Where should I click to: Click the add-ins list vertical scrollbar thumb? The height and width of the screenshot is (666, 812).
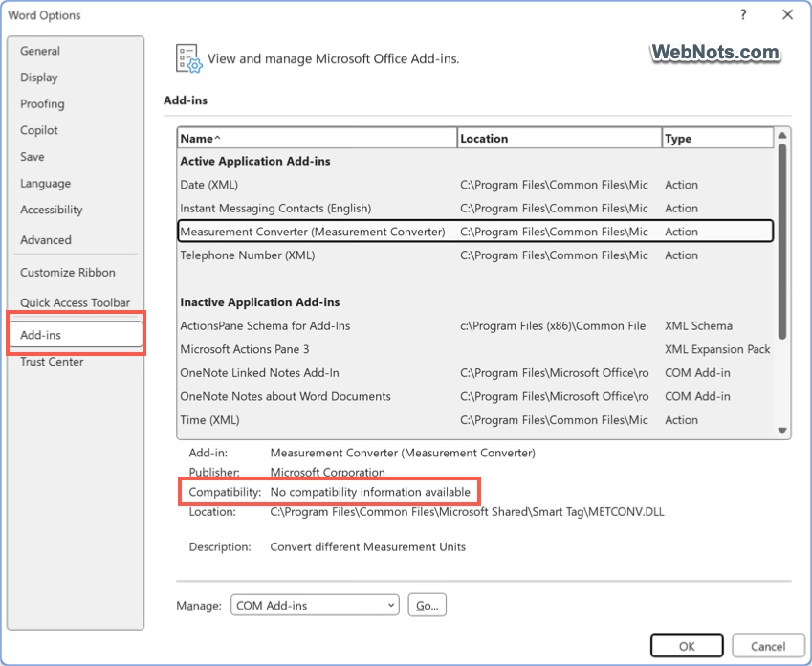782,241
